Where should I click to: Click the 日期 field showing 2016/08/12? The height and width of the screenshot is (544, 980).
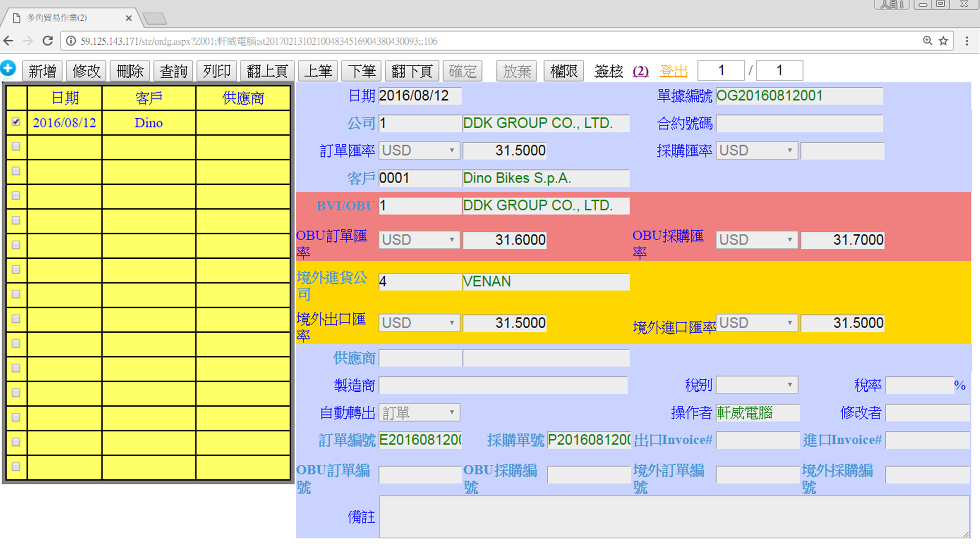[420, 96]
